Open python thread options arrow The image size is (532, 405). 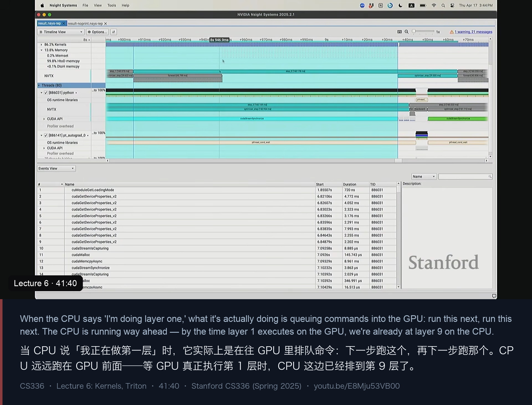click(76, 93)
